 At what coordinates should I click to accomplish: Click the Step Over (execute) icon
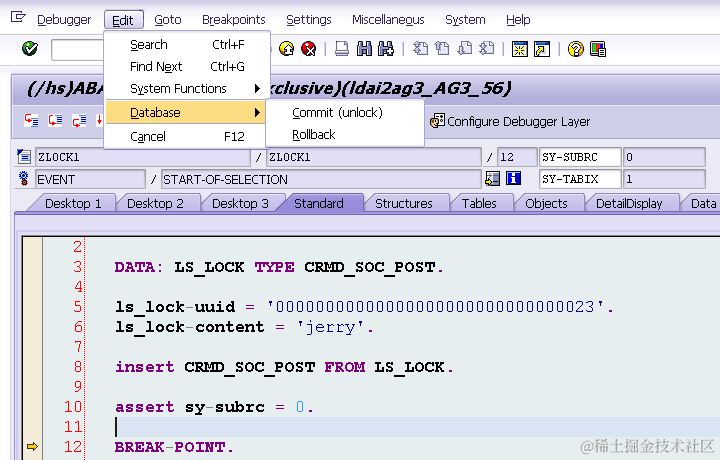click(55, 121)
